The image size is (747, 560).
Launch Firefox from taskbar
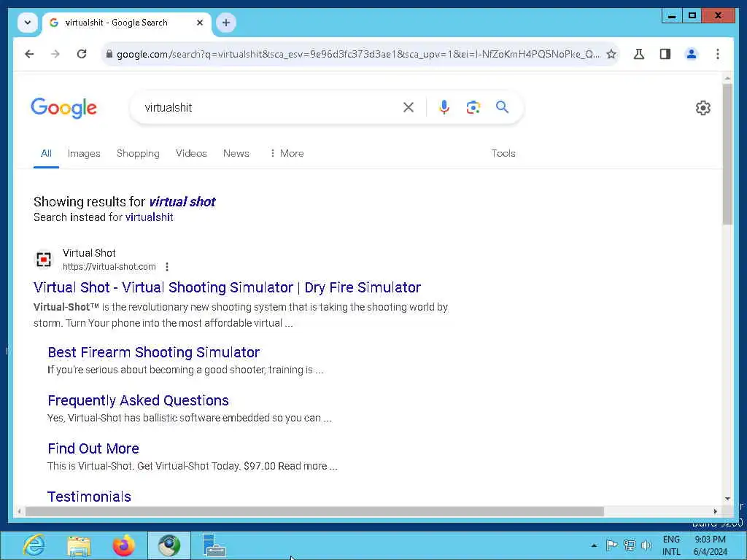pyautogui.click(x=123, y=545)
